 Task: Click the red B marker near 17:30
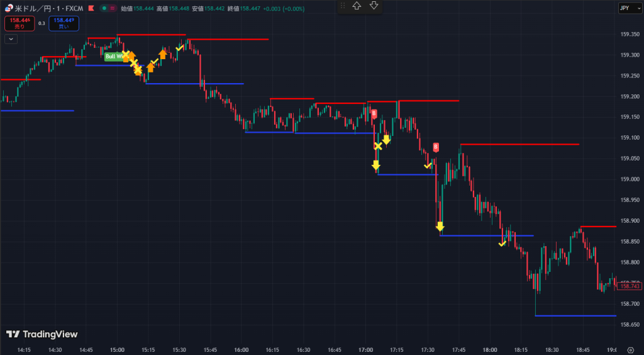tap(436, 147)
